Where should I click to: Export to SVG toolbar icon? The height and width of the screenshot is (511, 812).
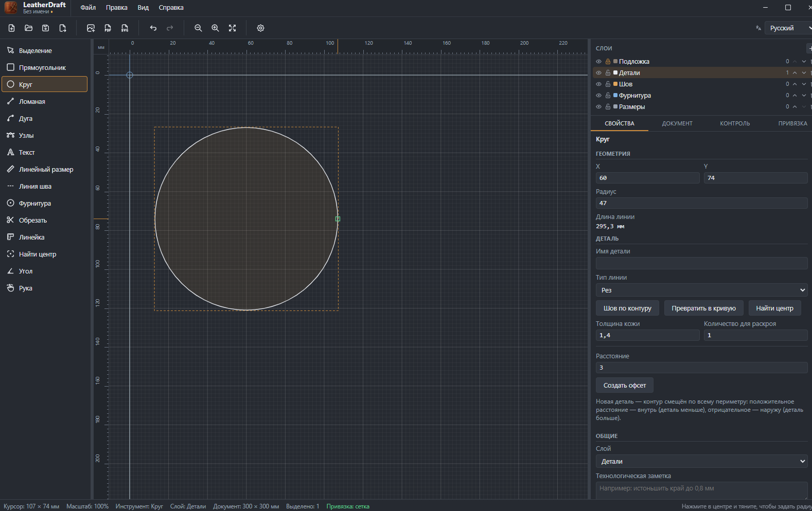pyautogui.click(x=125, y=28)
